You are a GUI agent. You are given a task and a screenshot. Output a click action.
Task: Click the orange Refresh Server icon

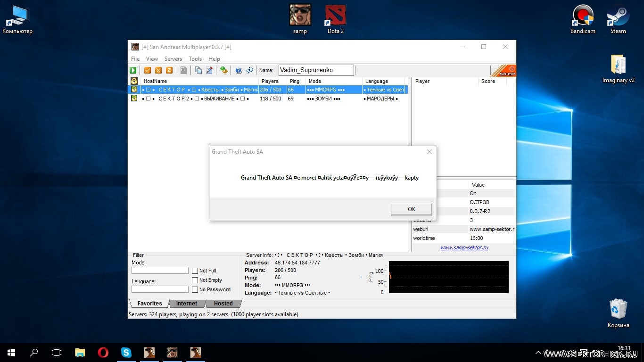coord(169,70)
